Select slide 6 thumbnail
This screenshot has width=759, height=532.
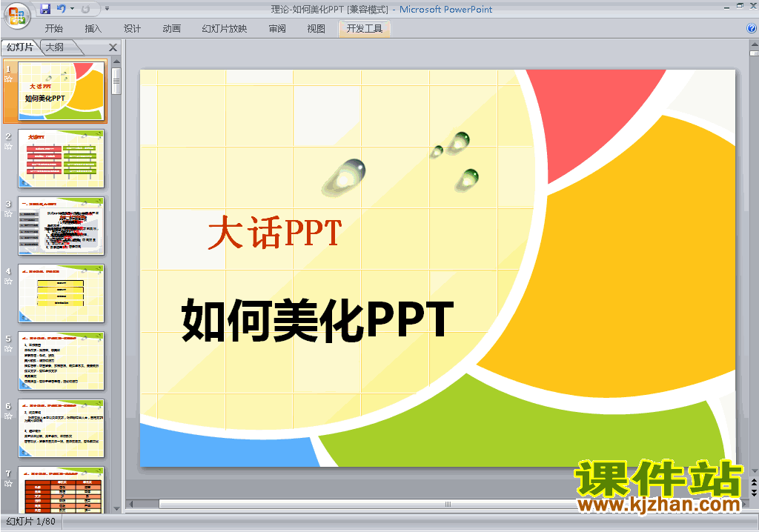[x=61, y=428]
